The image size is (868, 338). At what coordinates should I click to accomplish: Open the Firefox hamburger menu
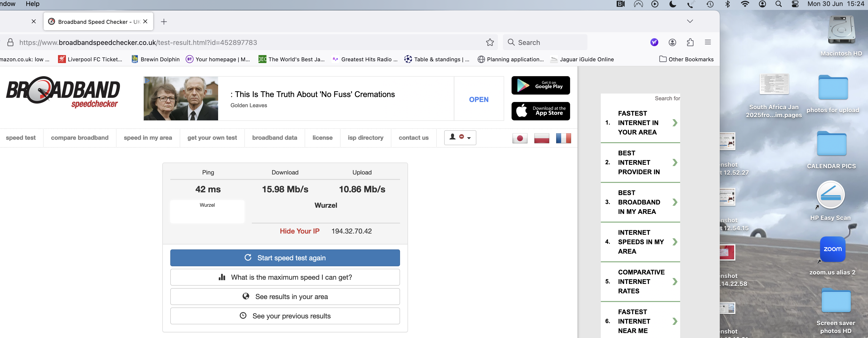click(x=708, y=42)
